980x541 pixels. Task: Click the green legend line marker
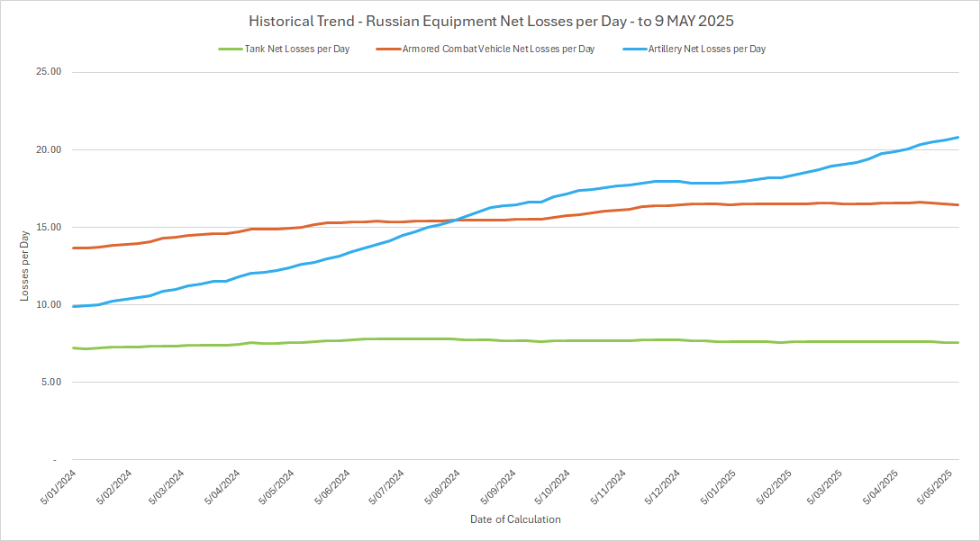tap(229, 49)
